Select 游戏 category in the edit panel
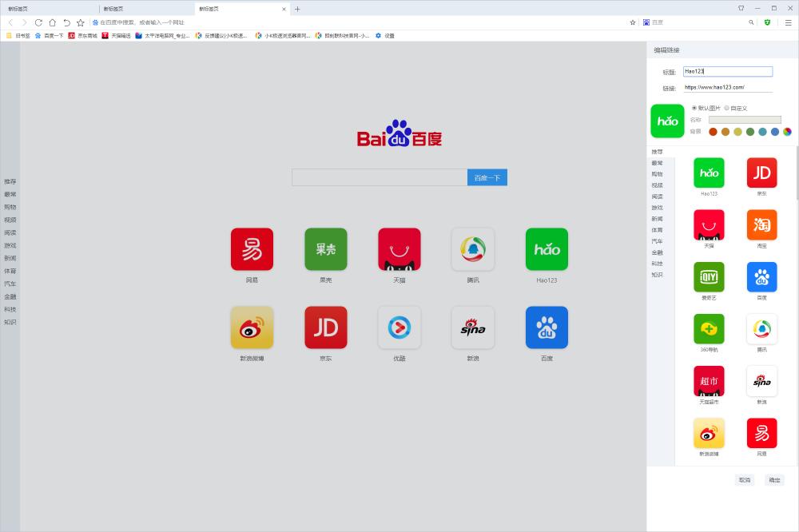 click(658, 208)
